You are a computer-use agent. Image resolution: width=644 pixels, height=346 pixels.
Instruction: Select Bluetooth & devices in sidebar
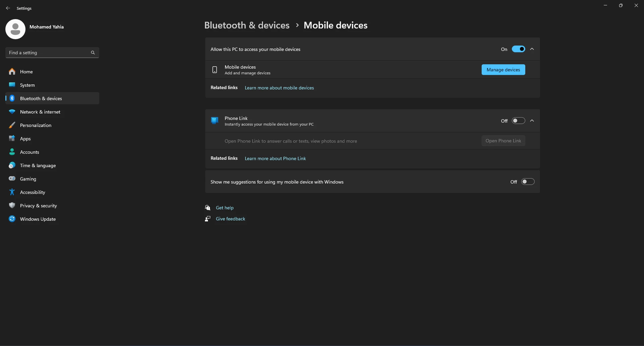(52, 98)
